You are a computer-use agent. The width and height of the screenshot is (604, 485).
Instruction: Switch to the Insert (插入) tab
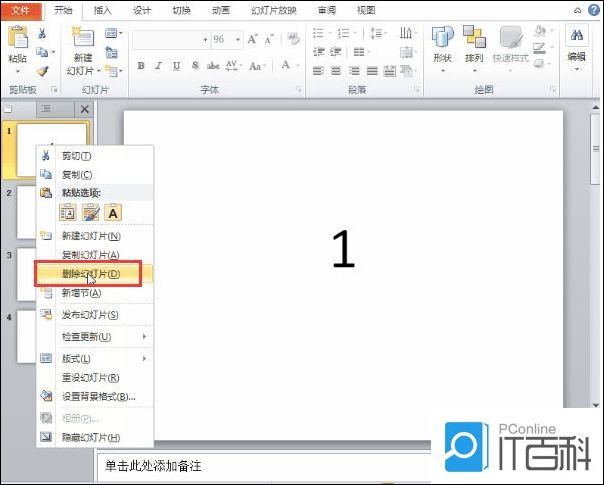(102, 10)
